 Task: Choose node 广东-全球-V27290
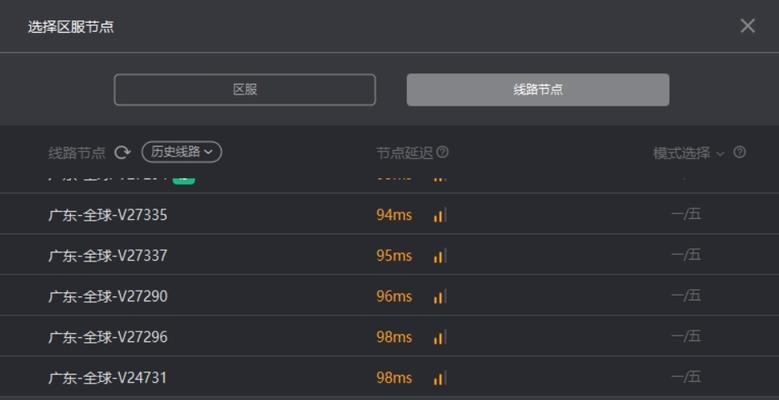390,296
